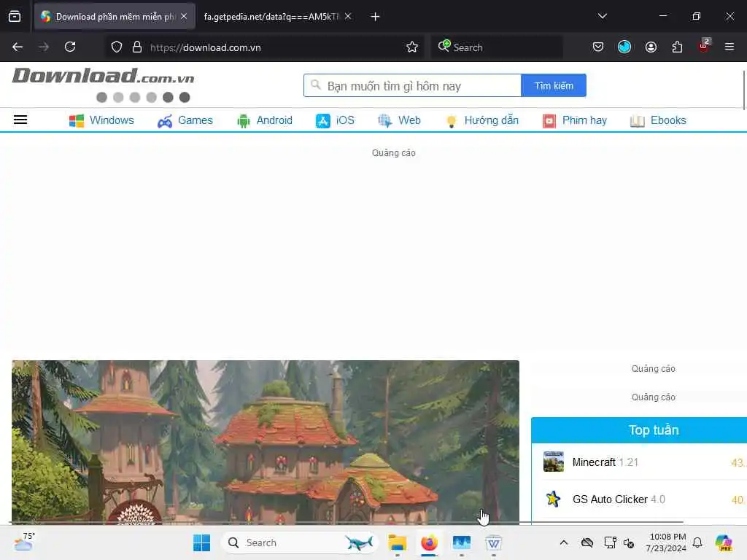Open the Windows Start menu
The width and height of the screenshot is (747, 560).
(201, 542)
